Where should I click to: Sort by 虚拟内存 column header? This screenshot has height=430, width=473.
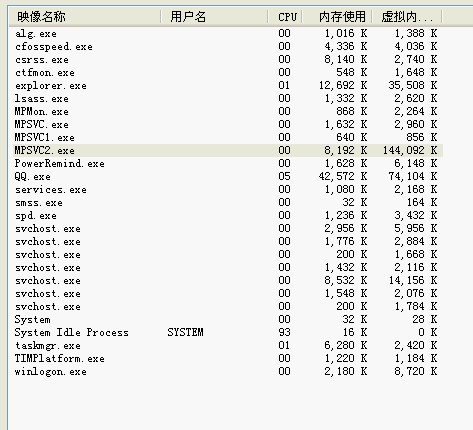pos(407,16)
